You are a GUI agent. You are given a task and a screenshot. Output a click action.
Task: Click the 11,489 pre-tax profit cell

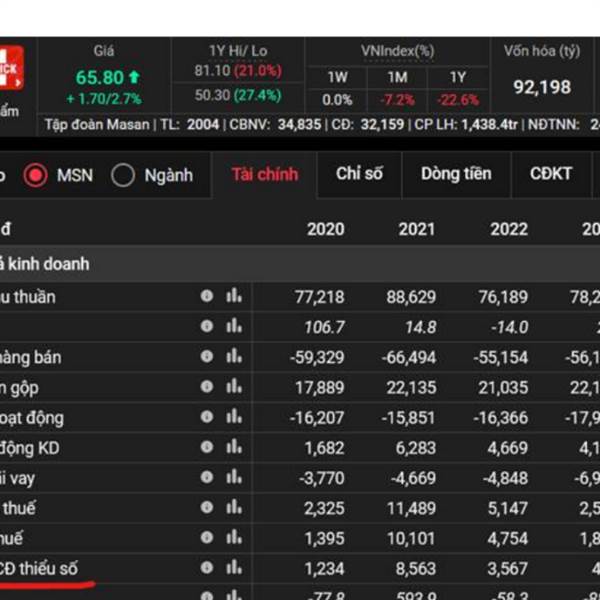(x=411, y=509)
